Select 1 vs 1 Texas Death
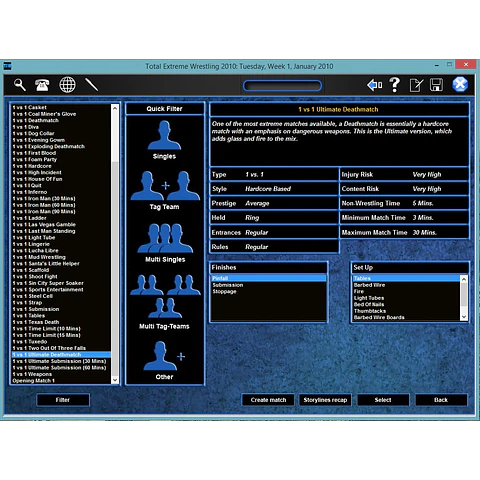The height and width of the screenshot is (480, 480). (x=61, y=322)
